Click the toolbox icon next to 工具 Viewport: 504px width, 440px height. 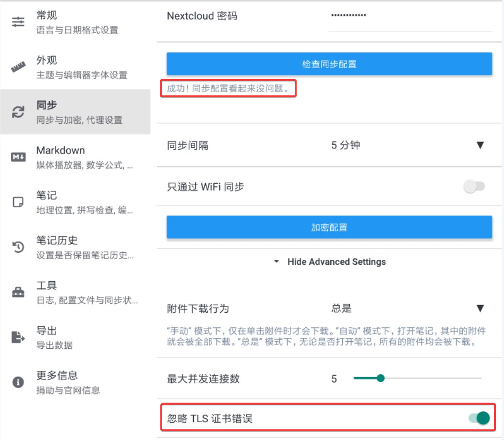[x=18, y=292]
